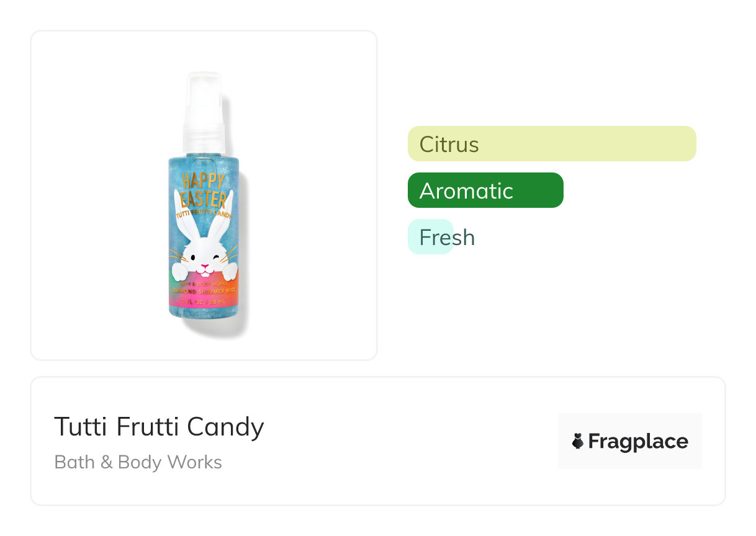This screenshot has height=536, width=756.
Task: Select the dark green Aromatic accord bar
Action: click(x=485, y=190)
